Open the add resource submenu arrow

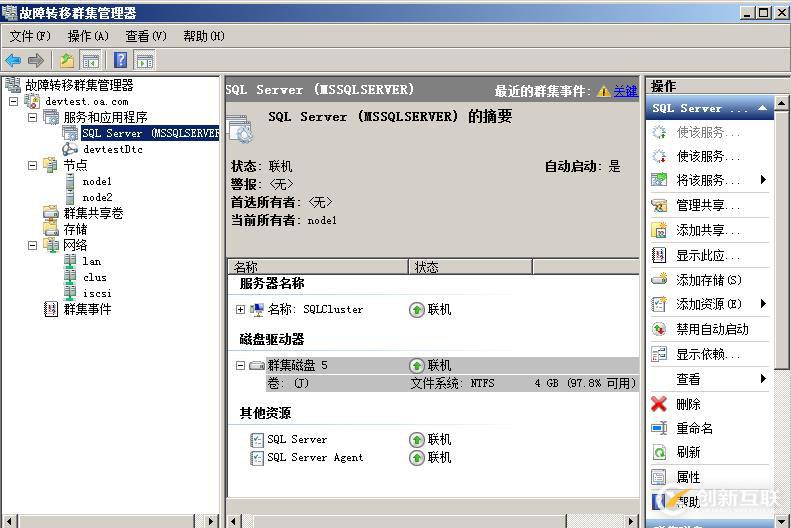763,303
